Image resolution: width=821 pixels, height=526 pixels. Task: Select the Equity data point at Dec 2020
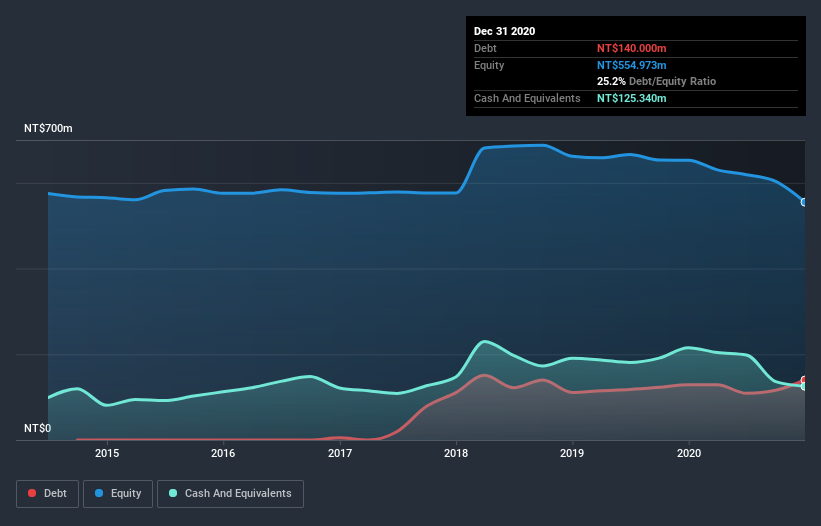click(804, 202)
